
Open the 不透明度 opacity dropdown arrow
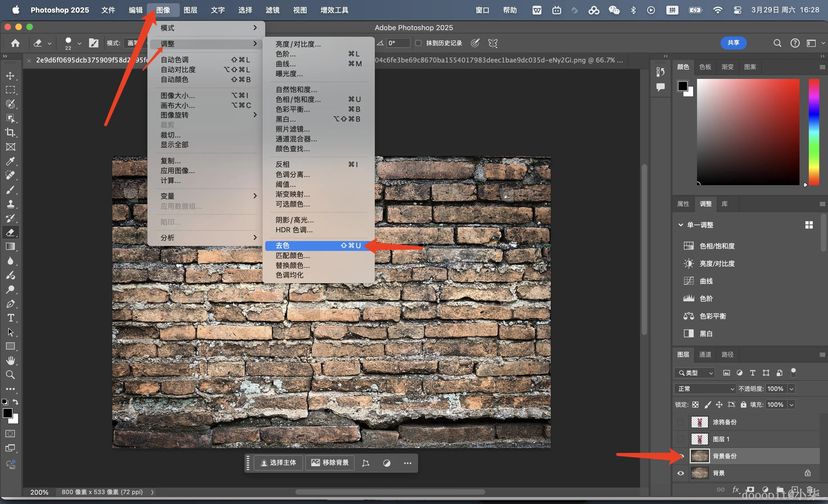[791, 389]
